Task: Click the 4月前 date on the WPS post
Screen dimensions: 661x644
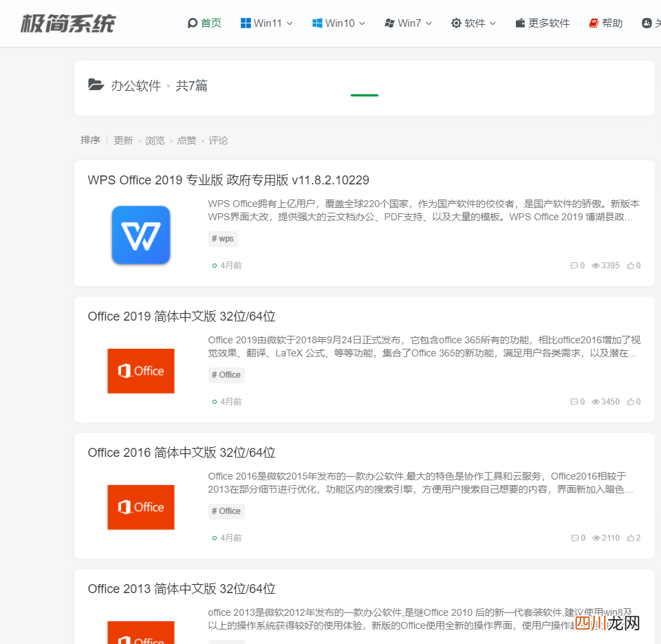Action: point(231,266)
